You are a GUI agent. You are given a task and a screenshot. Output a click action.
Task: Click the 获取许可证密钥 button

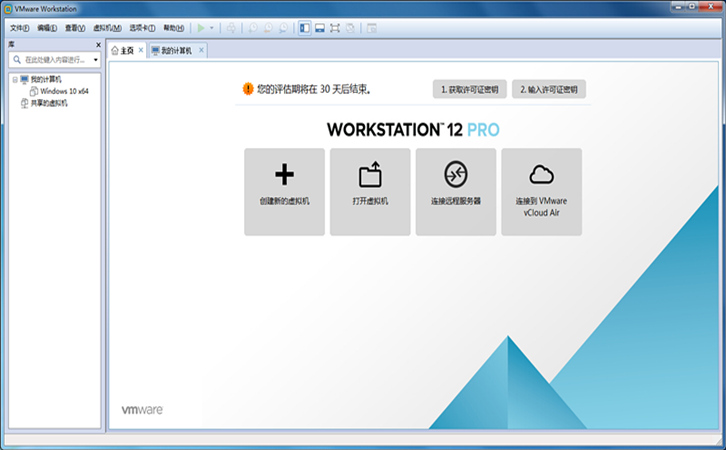(470, 89)
